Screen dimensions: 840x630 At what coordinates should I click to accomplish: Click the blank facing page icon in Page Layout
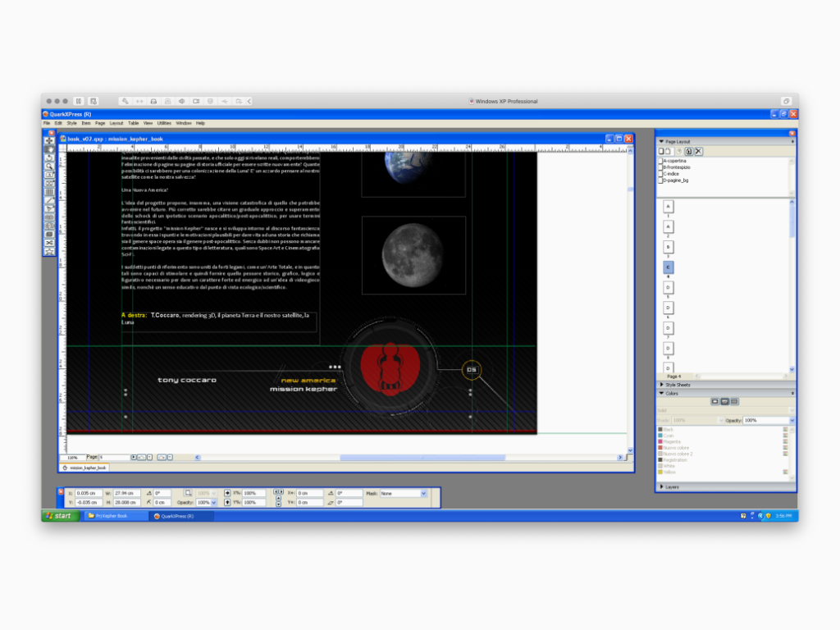pyautogui.click(x=668, y=152)
